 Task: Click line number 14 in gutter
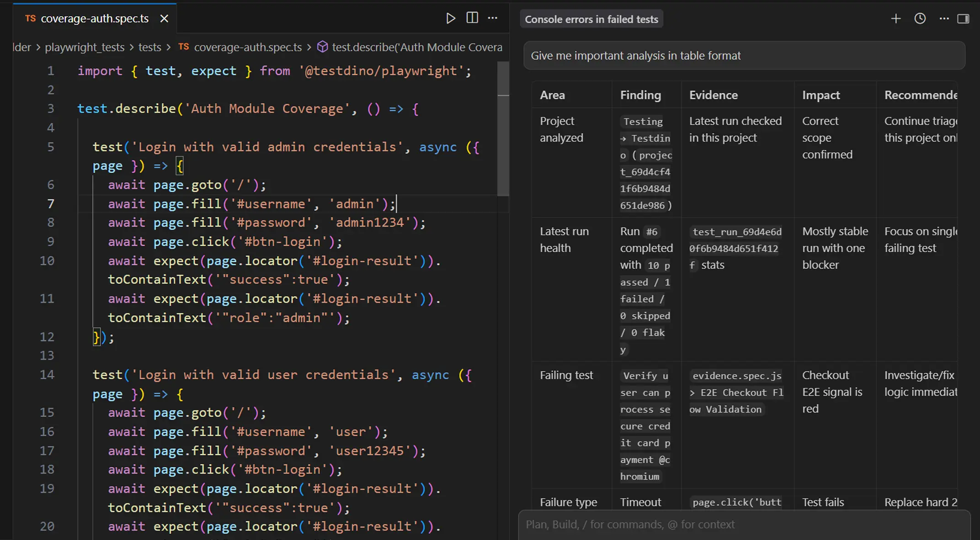pos(47,375)
